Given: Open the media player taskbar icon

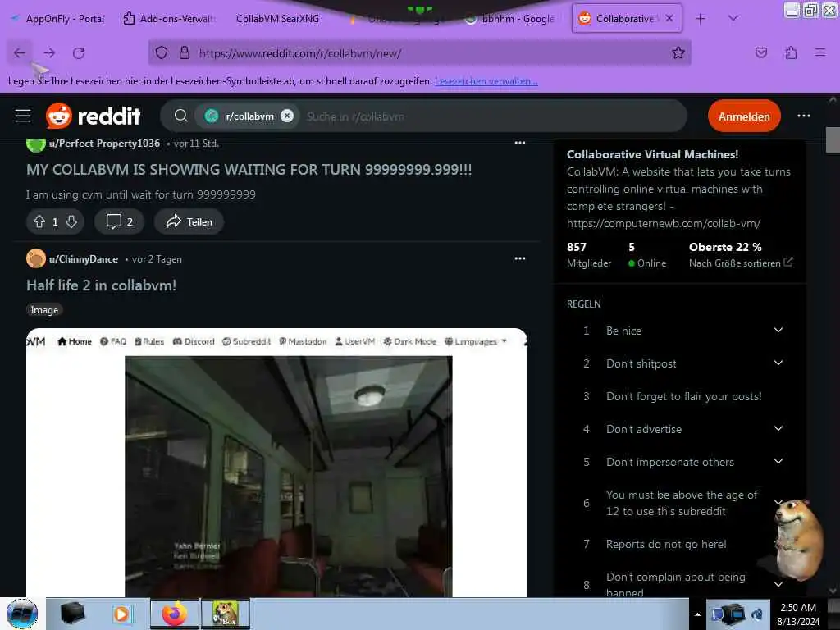Looking at the screenshot, I should point(121,614).
